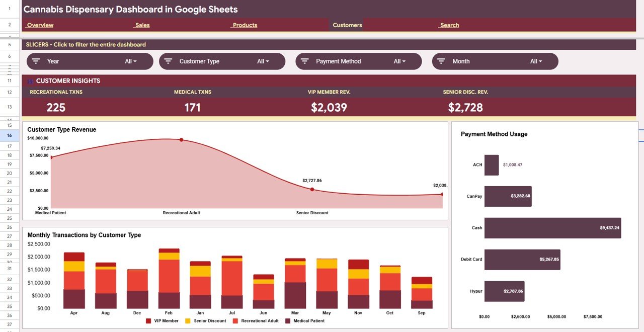Click the Recreational Adult peak data point

pos(181,140)
